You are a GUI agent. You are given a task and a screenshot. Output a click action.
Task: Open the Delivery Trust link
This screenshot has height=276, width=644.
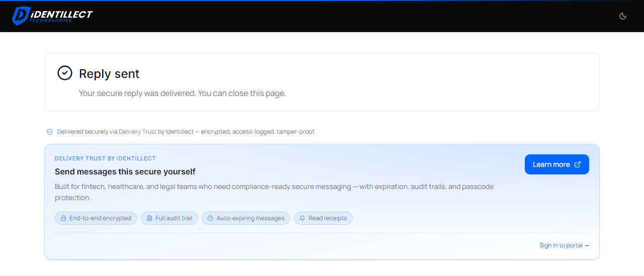click(138, 132)
